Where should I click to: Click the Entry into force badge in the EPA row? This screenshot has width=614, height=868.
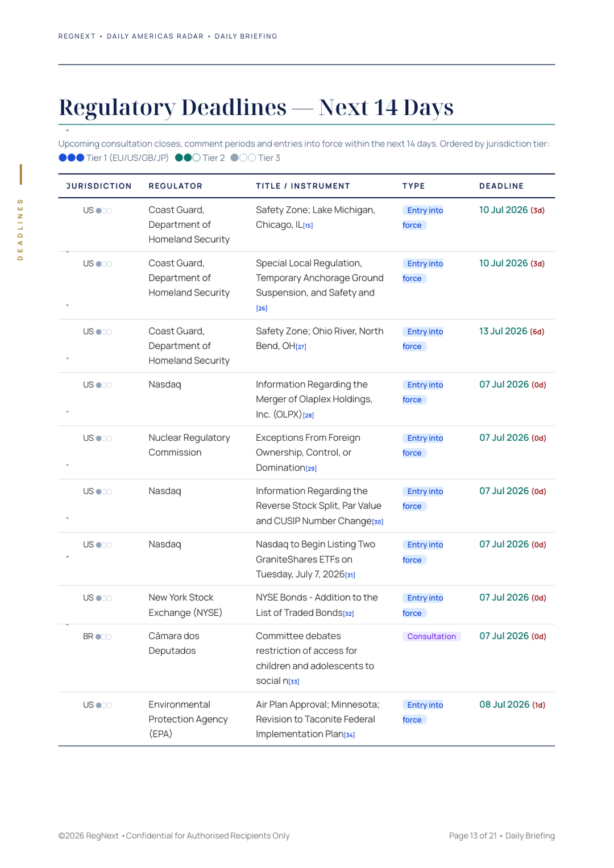coord(423,712)
